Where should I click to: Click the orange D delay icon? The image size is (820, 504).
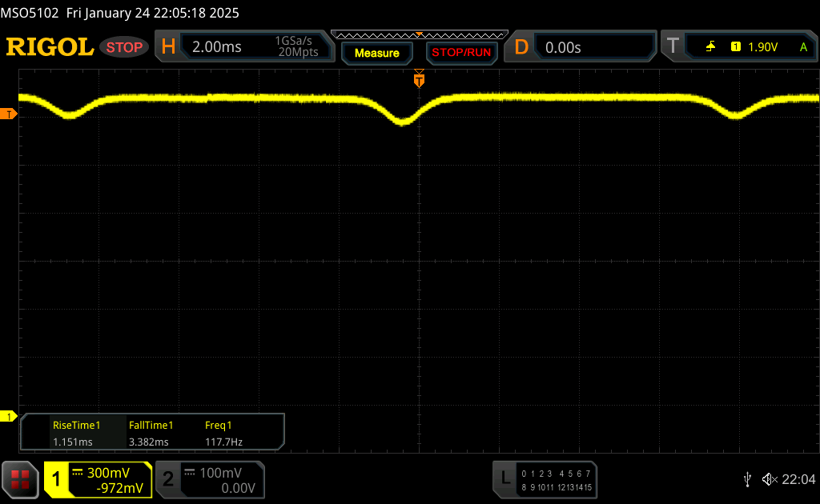click(x=521, y=47)
